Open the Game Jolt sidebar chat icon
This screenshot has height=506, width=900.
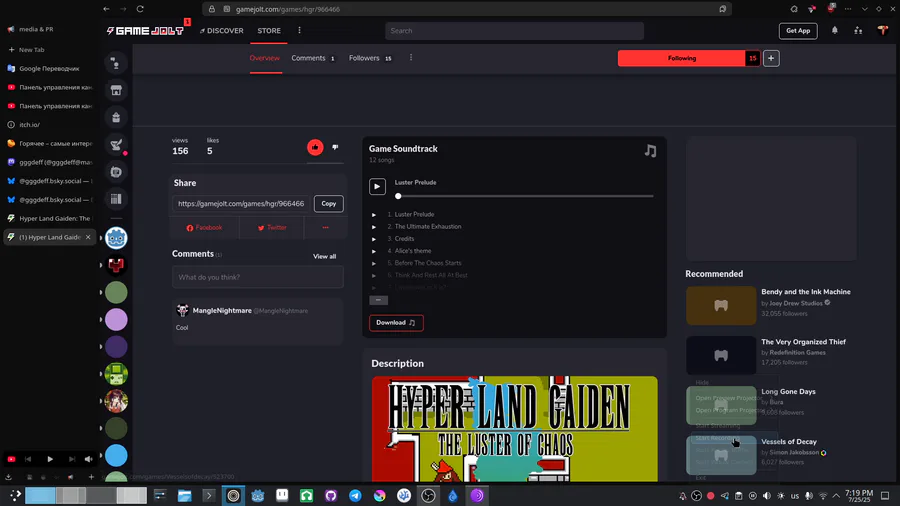pos(116,63)
